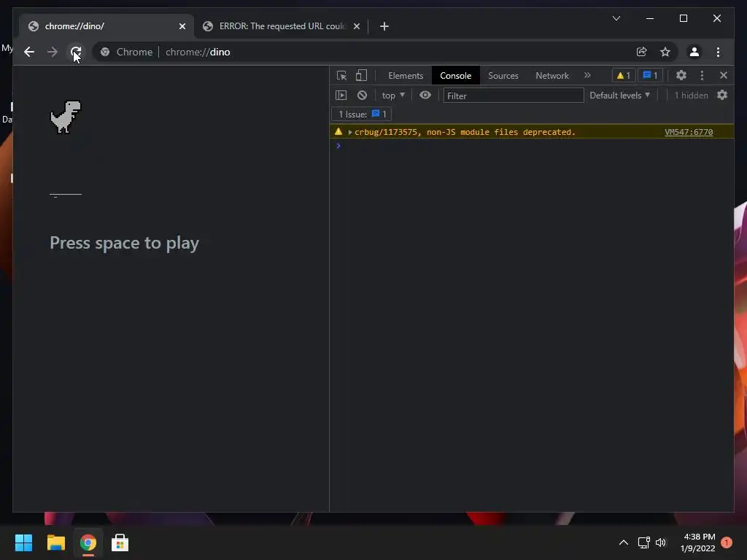Click the forward navigation arrow
The image size is (747, 560).
click(53, 52)
